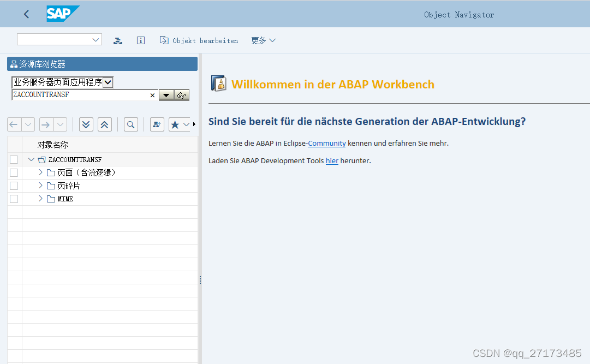Click the folder icon beside 页面（含流逻辑）
This screenshot has width=590, height=364.
51,173
